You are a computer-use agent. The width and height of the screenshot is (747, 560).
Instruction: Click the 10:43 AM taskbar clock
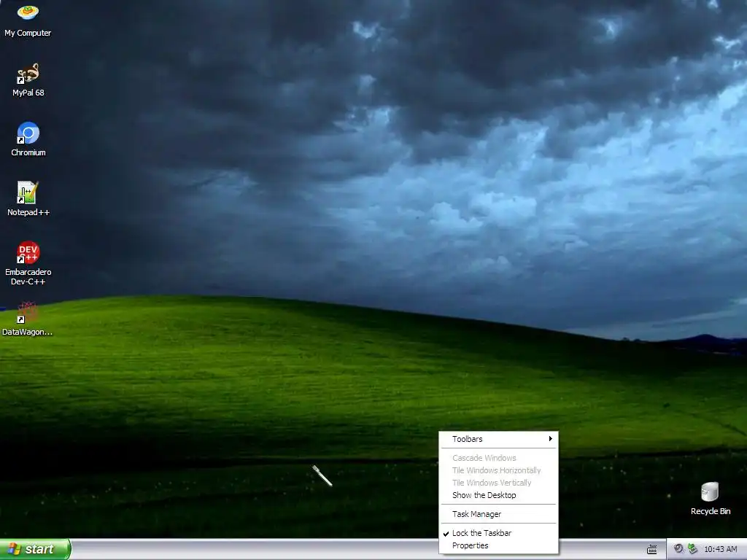pyautogui.click(x=720, y=549)
